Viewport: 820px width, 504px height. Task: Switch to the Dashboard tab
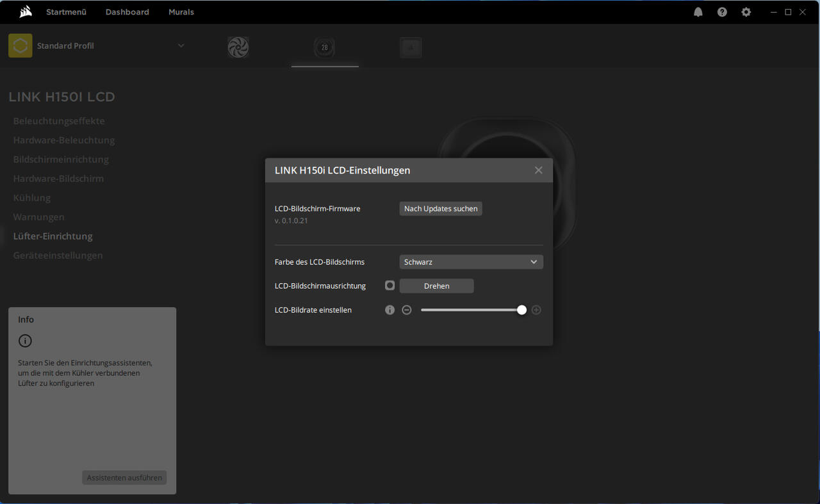[127, 12]
